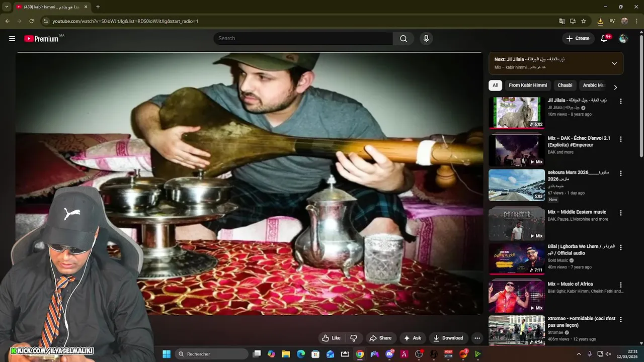The image size is (644, 362).
Task: Install app icon in address bar
Action: tap(573, 21)
